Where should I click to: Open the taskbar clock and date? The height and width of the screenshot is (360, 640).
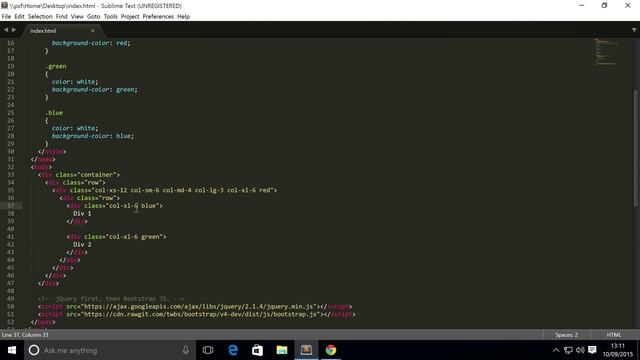[618, 350]
